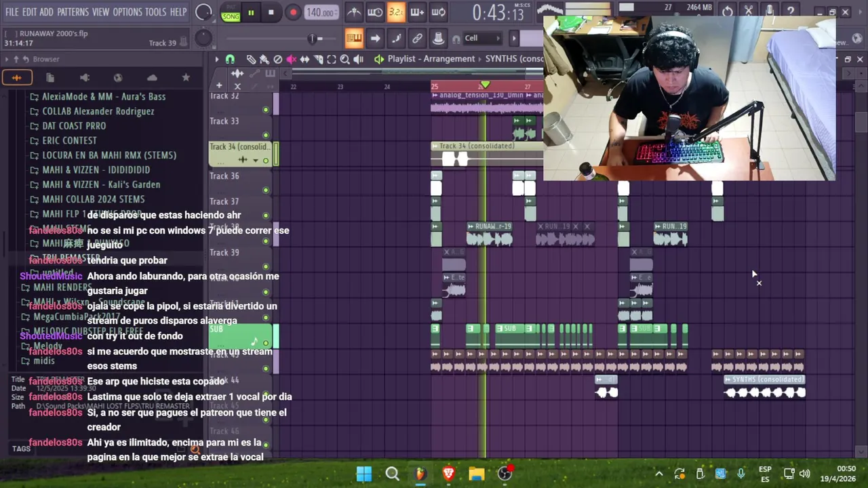Screen dimensions: 868x488
Task: Expand LOCURA EN BA MAHI RMX (STEMS) folder
Action: (x=104, y=155)
